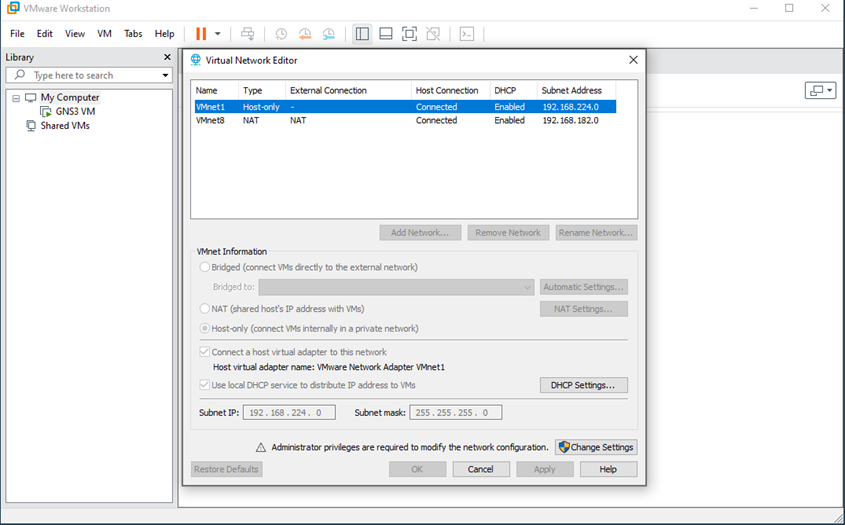The image size is (845, 525).
Task: Close the Library panel
Action: pyautogui.click(x=167, y=57)
